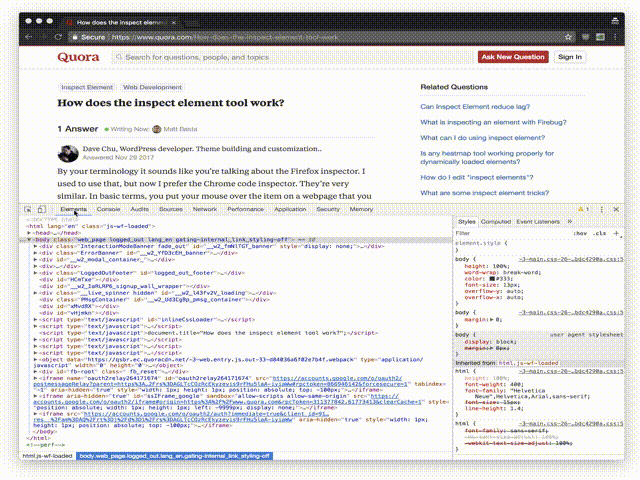Collapse the body element node
The width and height of the screenshot is (640, 480).
[29, 240]
